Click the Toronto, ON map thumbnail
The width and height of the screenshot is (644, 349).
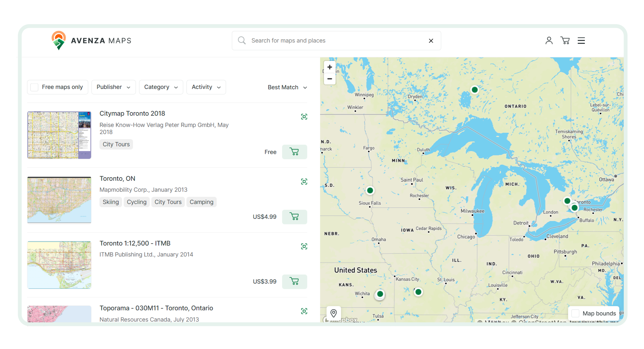click(x=59, y=200)
